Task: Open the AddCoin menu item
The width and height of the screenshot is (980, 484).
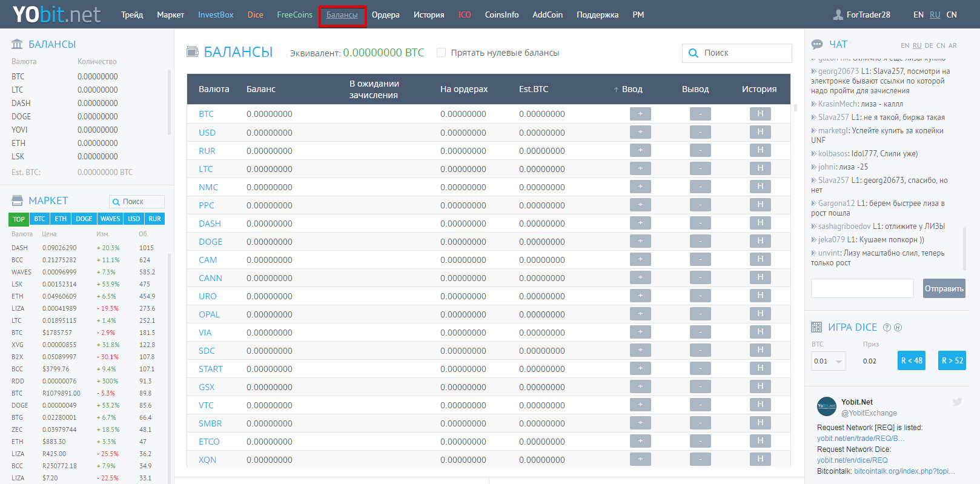Action: click(548, 15)
